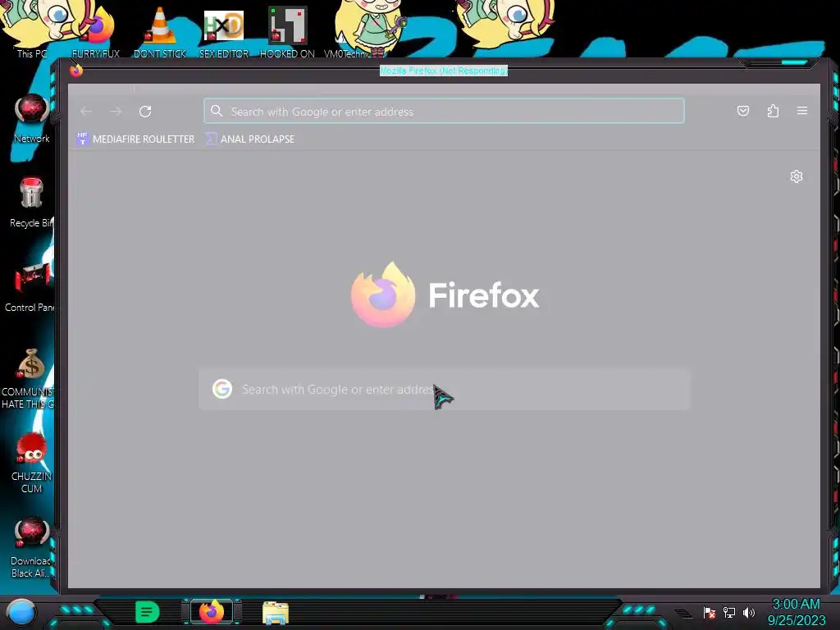The width and height of the screenshot is (840, 630).
Task: Open Action Center flag tray icon
Action: [710, 612]
